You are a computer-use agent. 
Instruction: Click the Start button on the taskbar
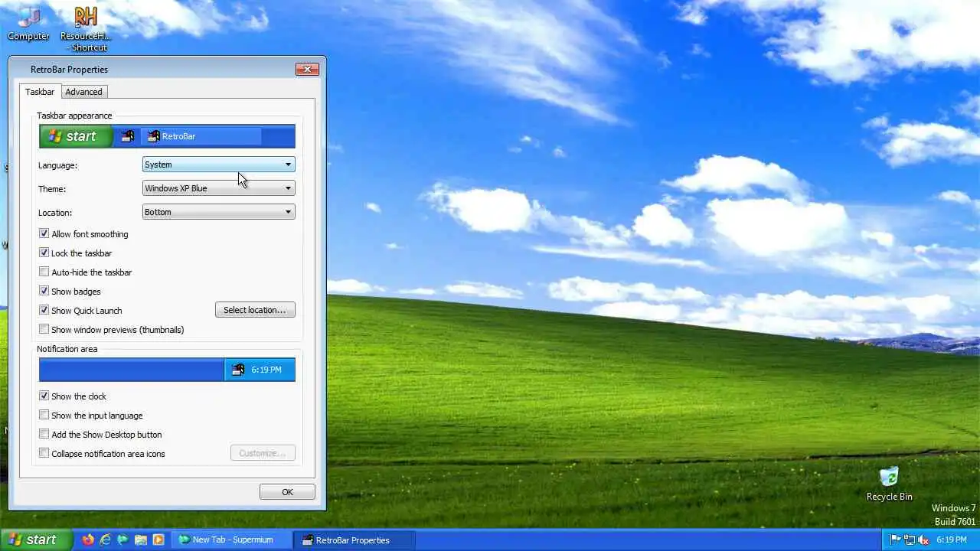pos(36,540)
